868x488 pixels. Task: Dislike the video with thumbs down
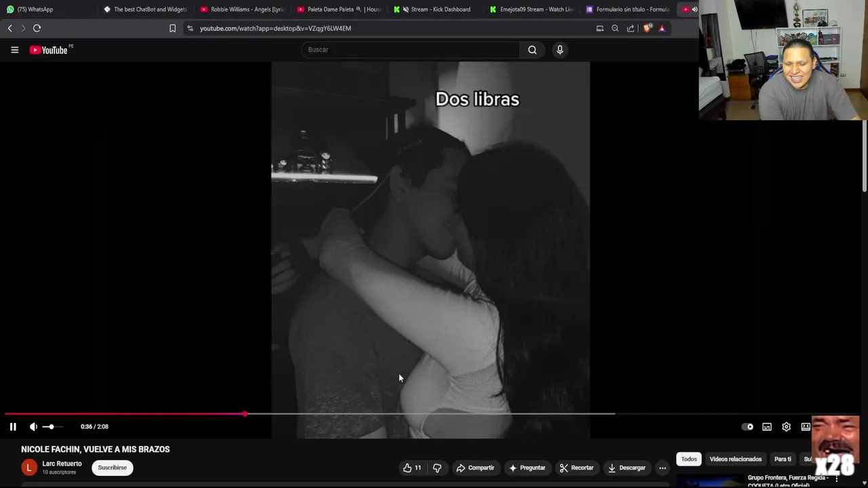(x=437, y=468)
